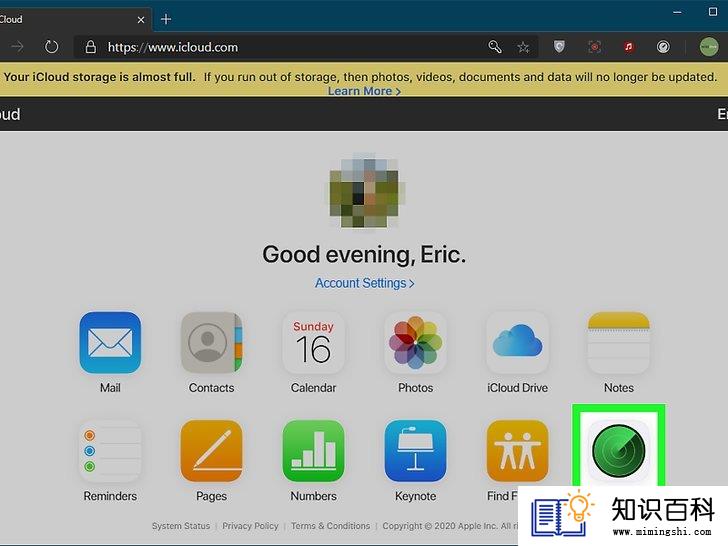
Task: Minimize the browser window
Action: [677, 13]
